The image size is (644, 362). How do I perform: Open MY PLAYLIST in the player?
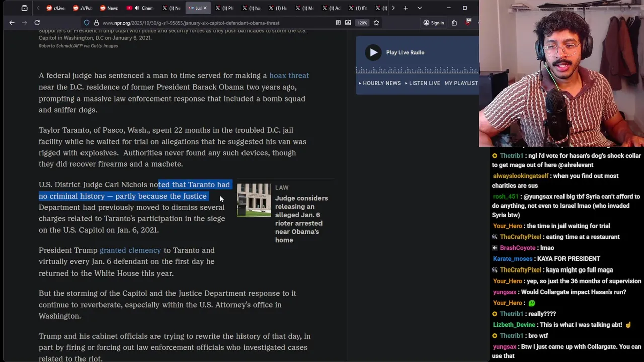coord(461,83)
